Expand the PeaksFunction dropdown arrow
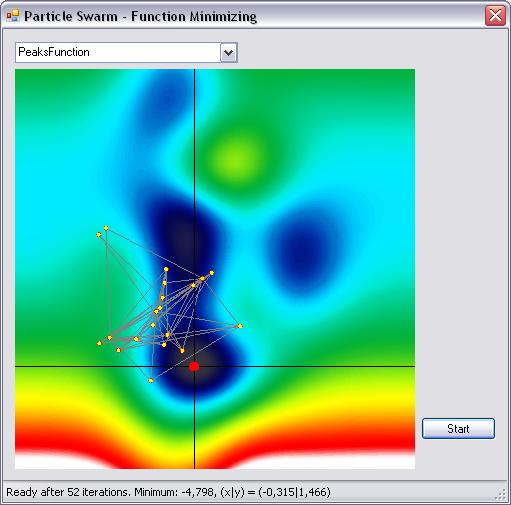Viewport: 511px width, 505px height. point(229,52)
